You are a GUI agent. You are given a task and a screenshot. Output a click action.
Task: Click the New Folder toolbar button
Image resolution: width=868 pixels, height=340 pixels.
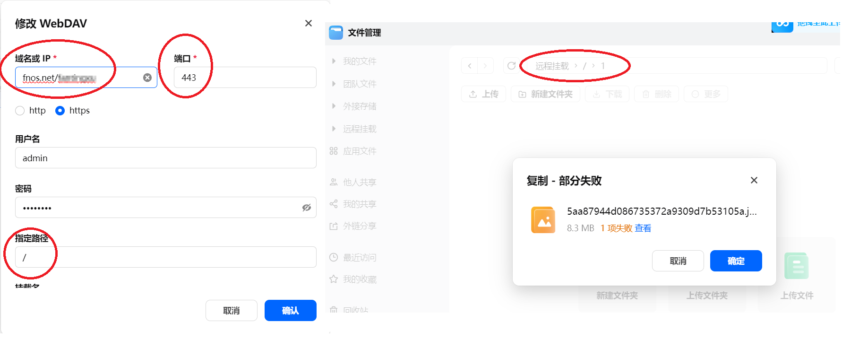click(545, 94)
